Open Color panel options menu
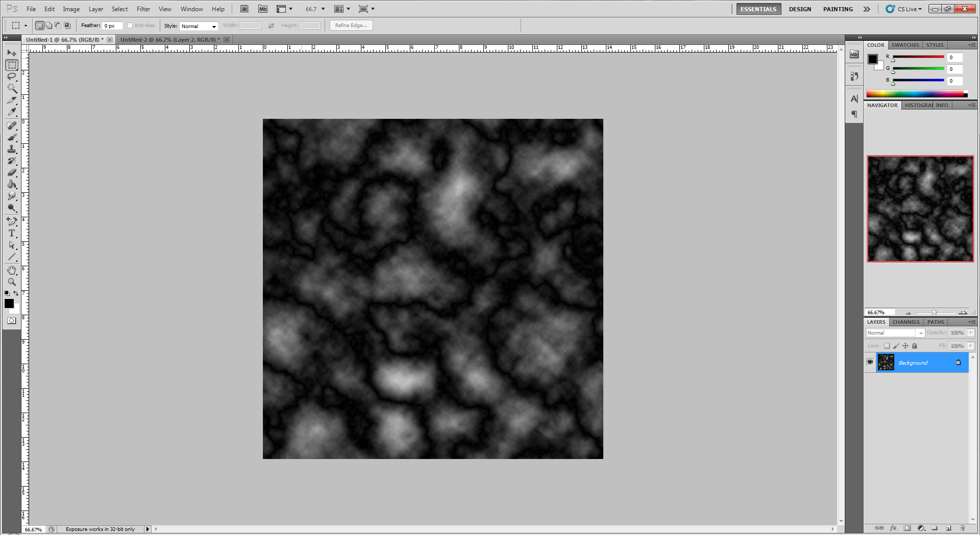980x535 pixels. pyautogui.click(x=972, y=45)
